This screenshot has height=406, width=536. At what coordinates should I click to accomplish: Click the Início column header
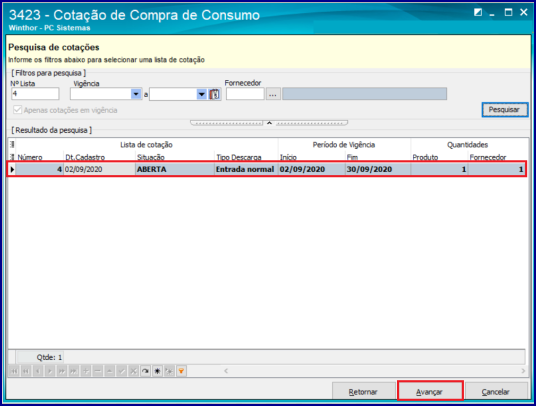(x=311, y=157)
